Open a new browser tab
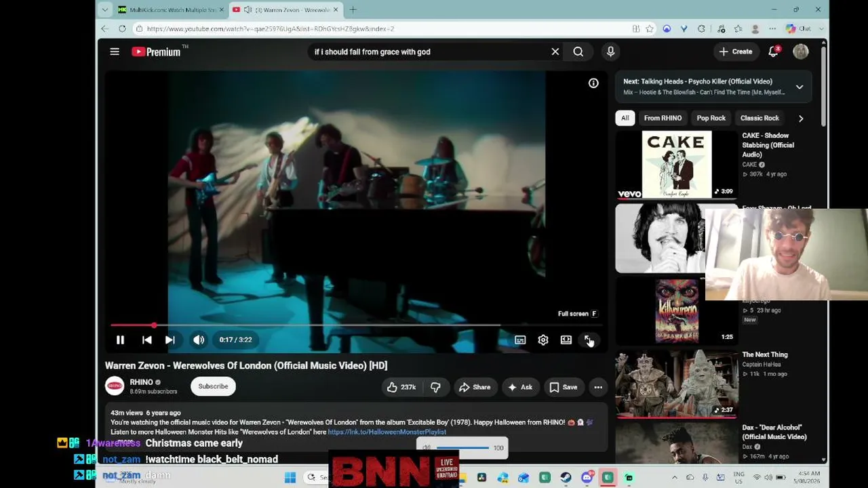Viewport: 868px width, 488px height. (x=353, y=9)
